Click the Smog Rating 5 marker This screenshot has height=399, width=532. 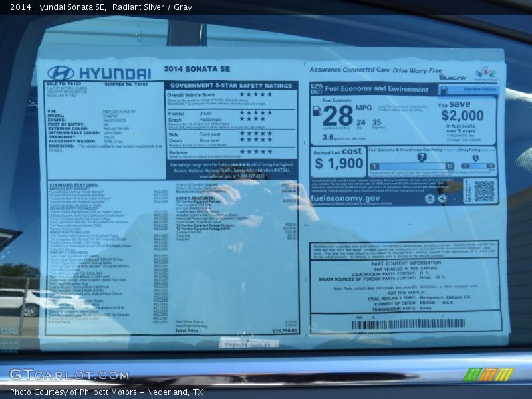(475, 158)
